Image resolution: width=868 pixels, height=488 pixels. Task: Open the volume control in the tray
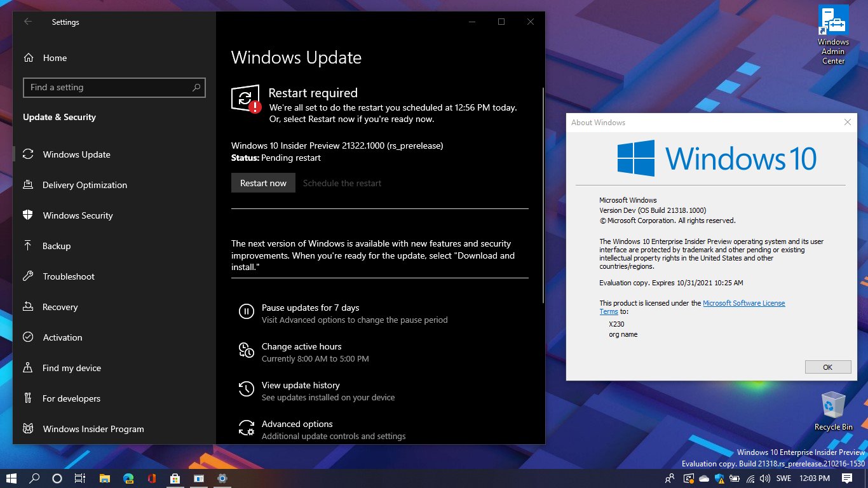tap(766, 478)
